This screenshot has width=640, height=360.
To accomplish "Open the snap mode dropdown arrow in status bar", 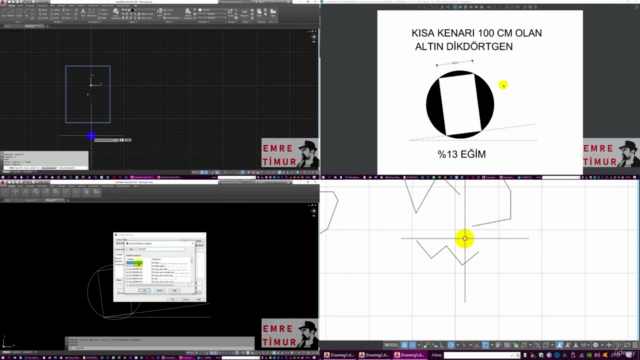I will (419, 345).
